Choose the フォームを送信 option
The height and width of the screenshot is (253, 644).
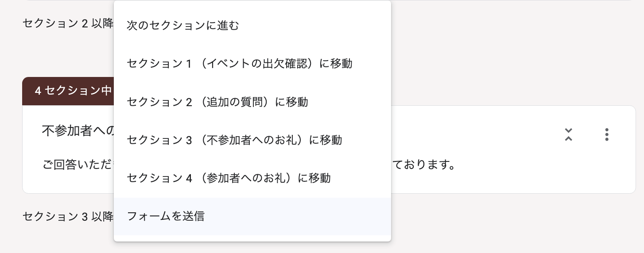click(x=166, y=216)
